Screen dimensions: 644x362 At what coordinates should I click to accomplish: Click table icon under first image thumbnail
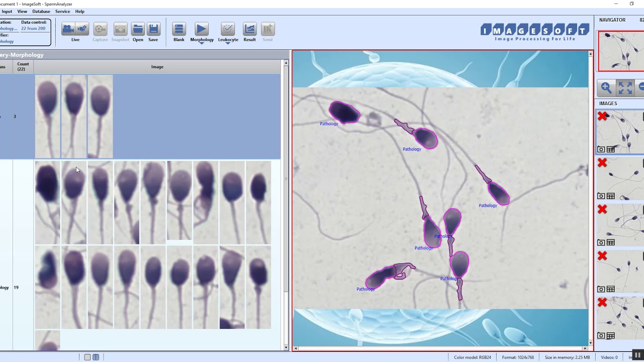point(611,149)
